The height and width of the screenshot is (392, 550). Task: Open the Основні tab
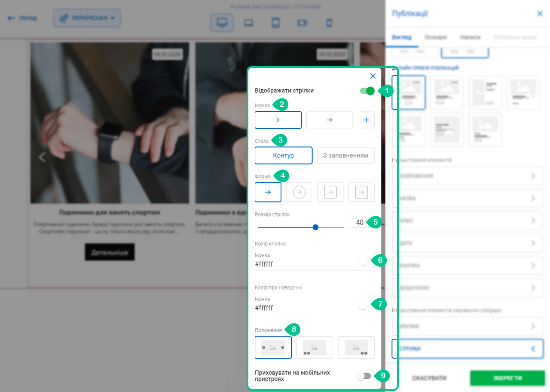436,37
